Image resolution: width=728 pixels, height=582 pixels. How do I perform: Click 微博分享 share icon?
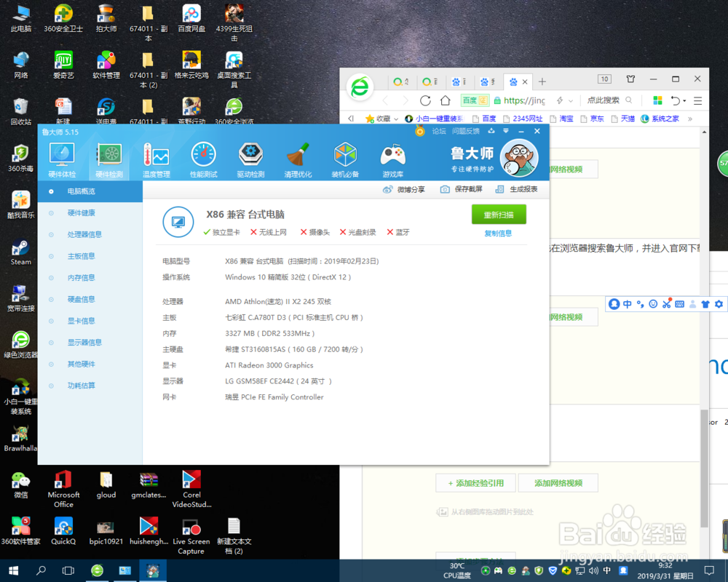coord(403,189)
